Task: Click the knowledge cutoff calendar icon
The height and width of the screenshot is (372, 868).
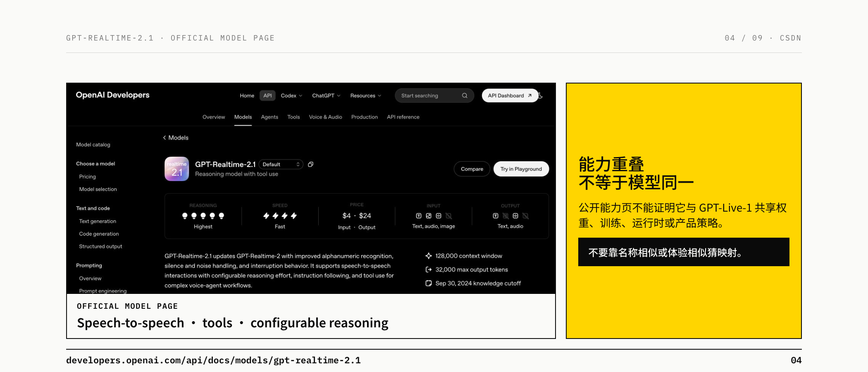Action: 429,283
